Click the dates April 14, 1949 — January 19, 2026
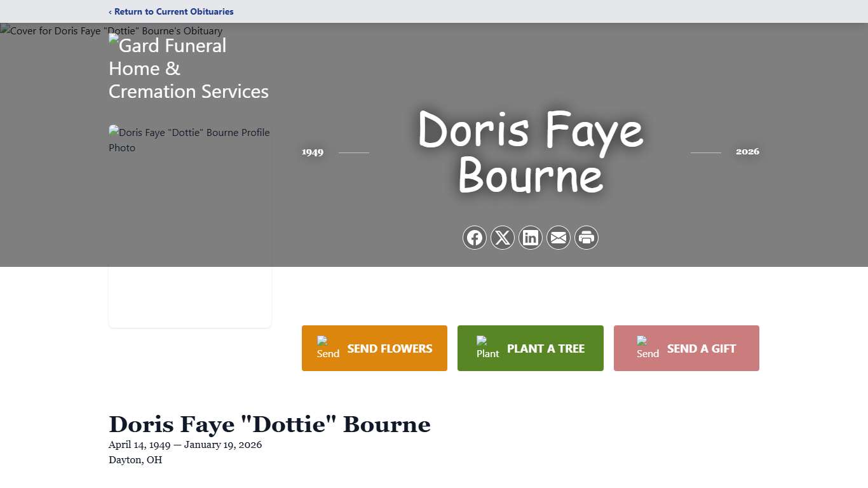The height and width of the screenshot is (488, 868). pyautogui.click(x=185, y=444)
